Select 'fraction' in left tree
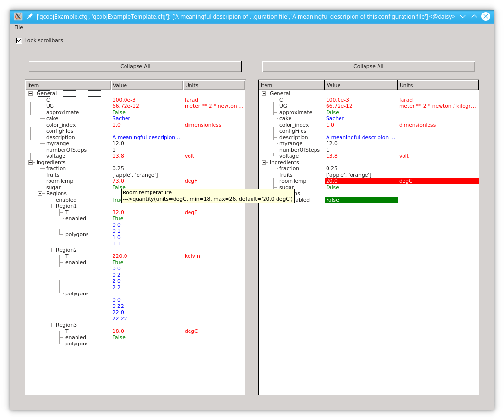504x420 pixels. click(56, 168)
